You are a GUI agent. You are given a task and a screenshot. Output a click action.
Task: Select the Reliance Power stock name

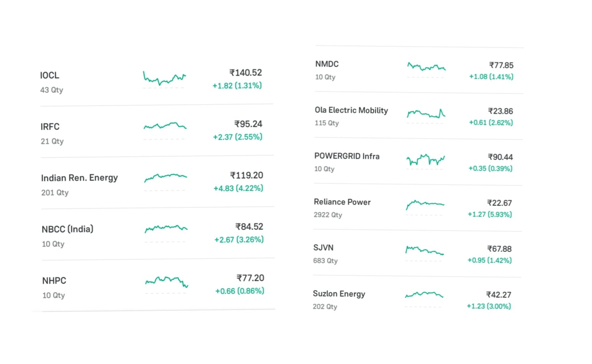(x=342, y=202)
